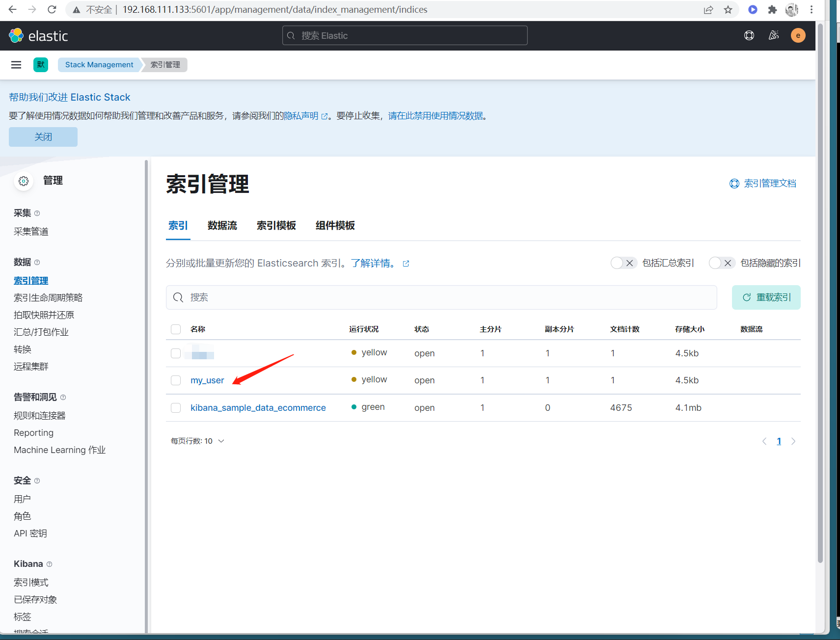Viewport: 840px width, 640px height.
Task: Switch to the 组件模板 tab
Action: (x=335, y=225)
